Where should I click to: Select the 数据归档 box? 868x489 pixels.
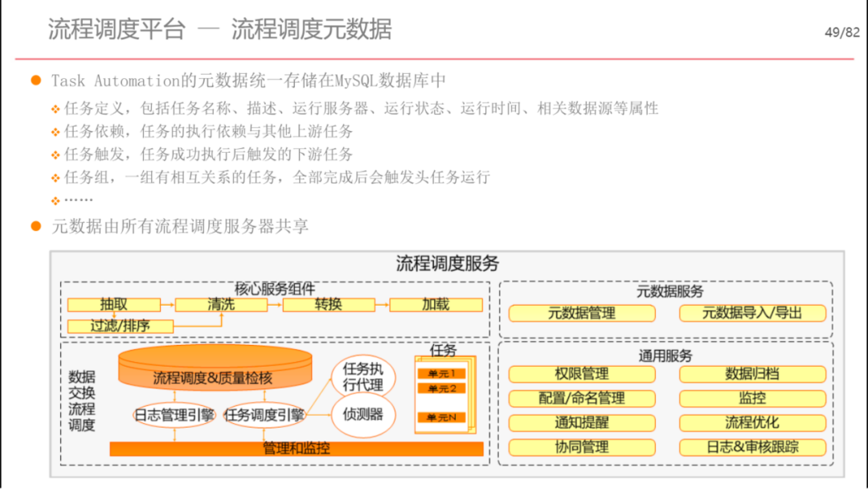[x=752, y=374]
